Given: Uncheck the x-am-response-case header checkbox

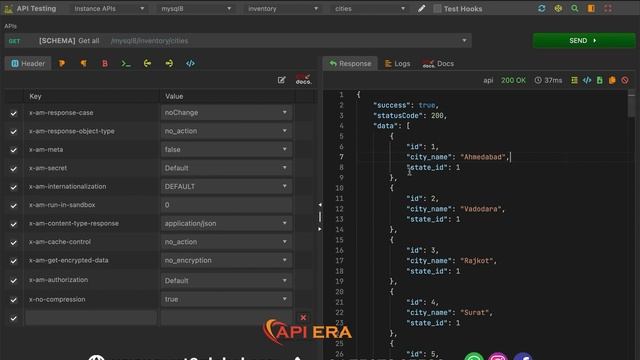Looking at the screenshot, I should (x=13, y=113).
